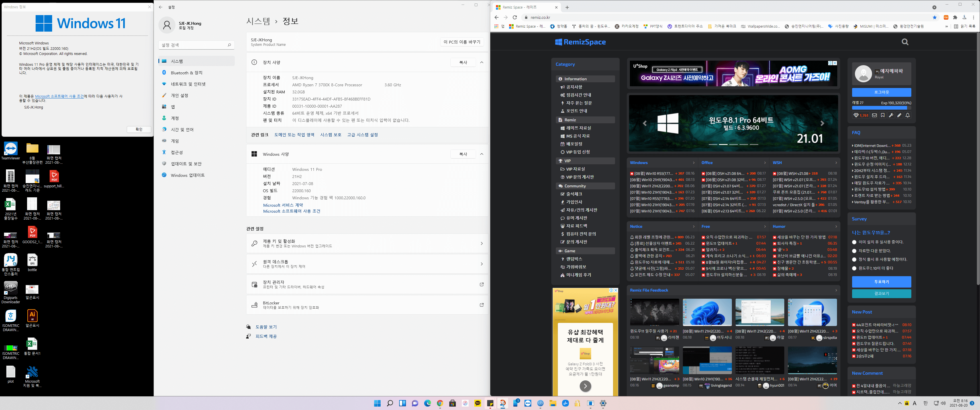Show more Chrome bookmarks with double chevron
This screenshot has height=410, width=980.
click(x=946, y=27)
